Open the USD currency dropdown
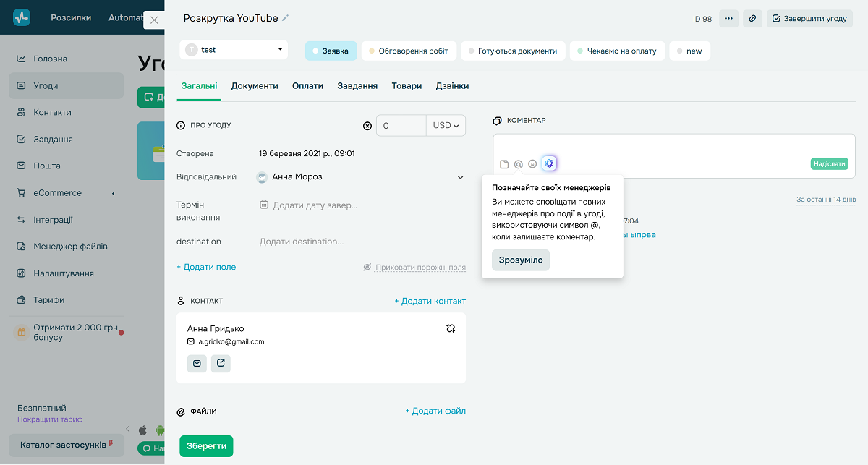The height and width of the screenshot is (465, 868). click(446, 125)
